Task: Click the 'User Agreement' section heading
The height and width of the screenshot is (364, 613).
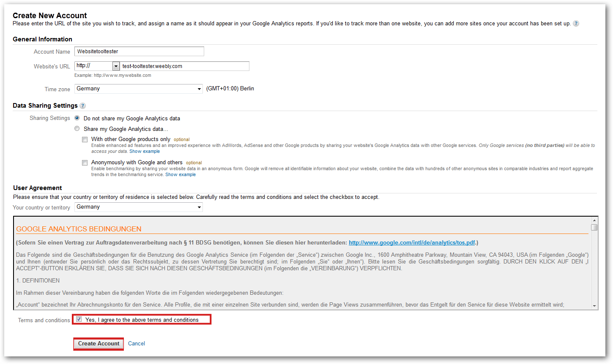Action: (38, 188)
